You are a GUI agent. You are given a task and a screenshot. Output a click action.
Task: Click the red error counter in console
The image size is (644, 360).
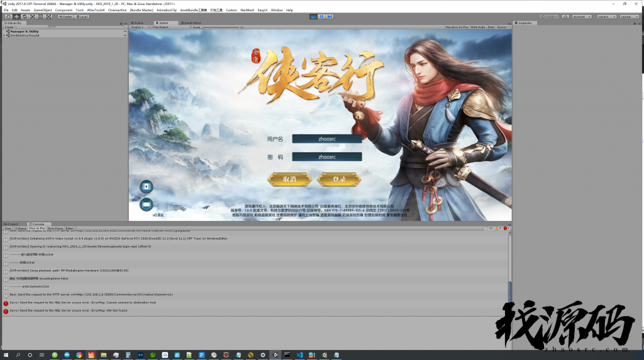(x=506, y=228)
